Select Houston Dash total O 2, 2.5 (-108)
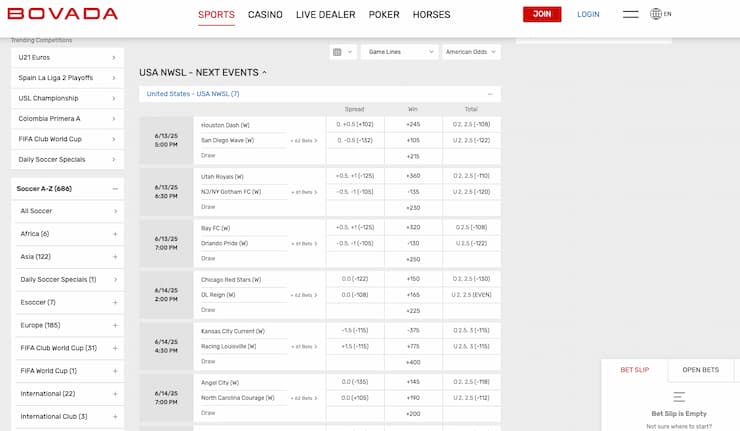Image resolution: width=740 pixels, height=431 pixels. click(x=471, y=125)
